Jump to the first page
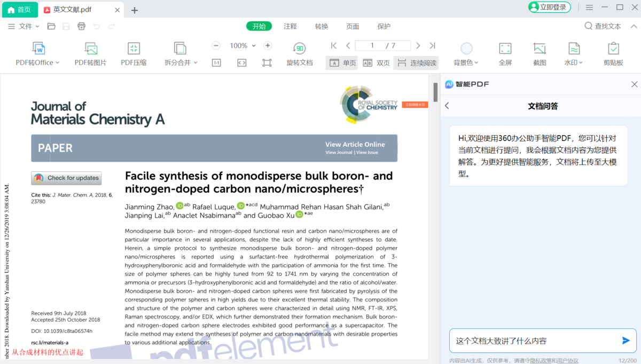 click(334, 46)
